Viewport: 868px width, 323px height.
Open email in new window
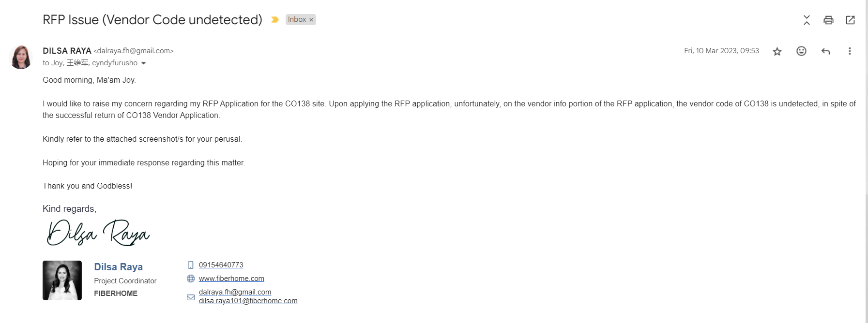850,20
